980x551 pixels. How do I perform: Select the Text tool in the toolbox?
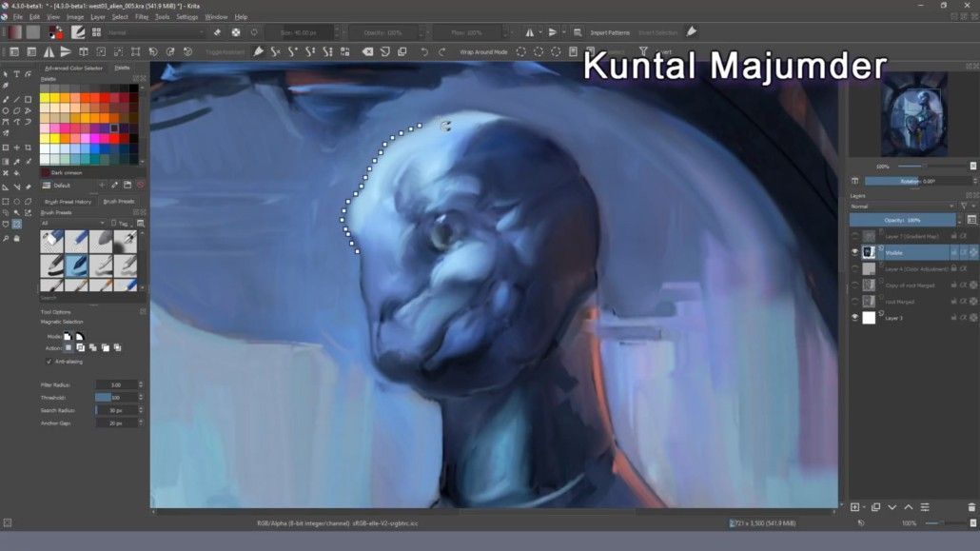click(17, 74)
